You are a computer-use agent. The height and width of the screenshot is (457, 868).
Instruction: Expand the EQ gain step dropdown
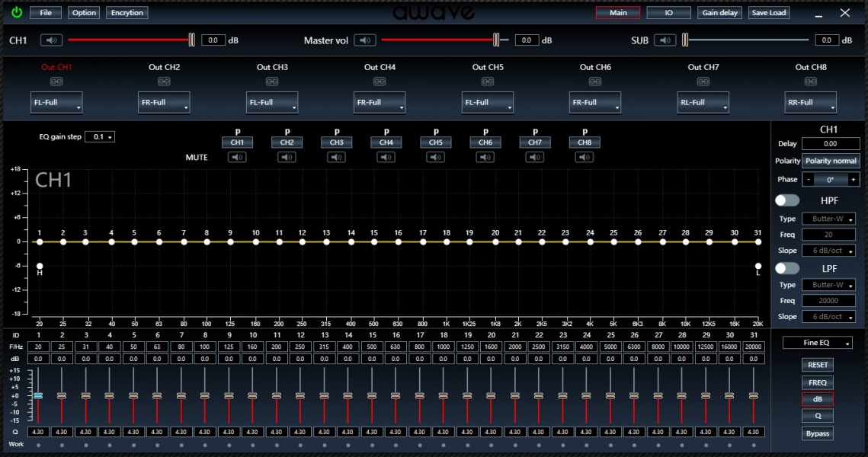[100, 137]
